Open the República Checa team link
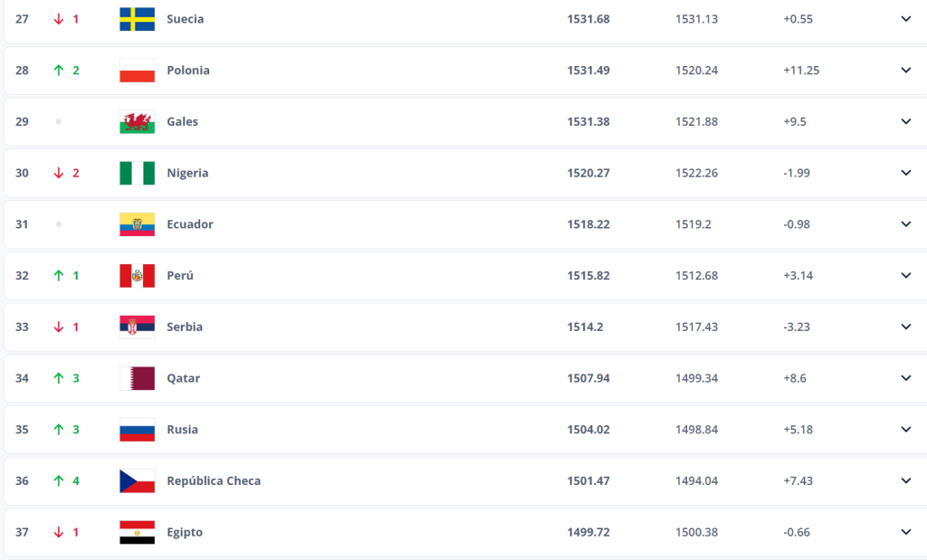Screen dimensions: 927x560 pyautogui.click(x=214, y=481)
